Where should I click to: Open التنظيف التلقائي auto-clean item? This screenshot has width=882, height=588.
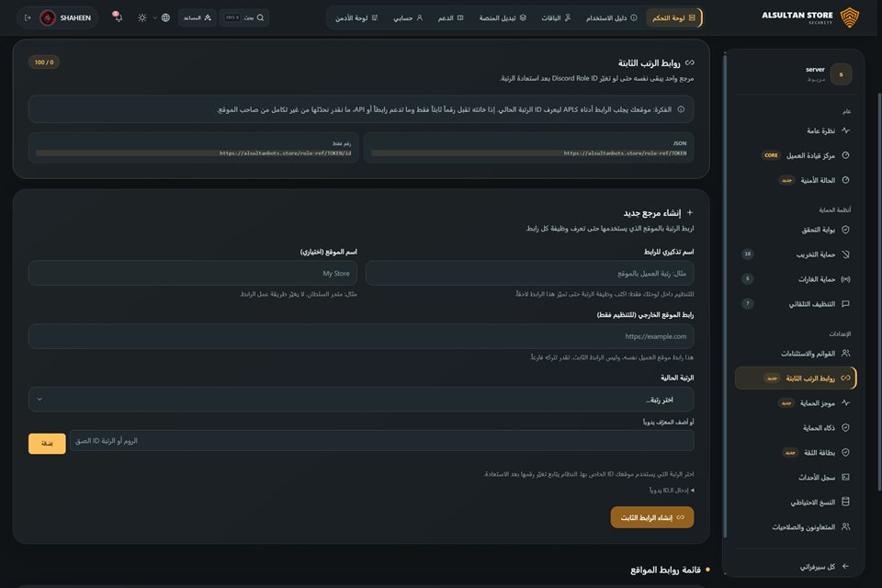(x=796, y=304)
